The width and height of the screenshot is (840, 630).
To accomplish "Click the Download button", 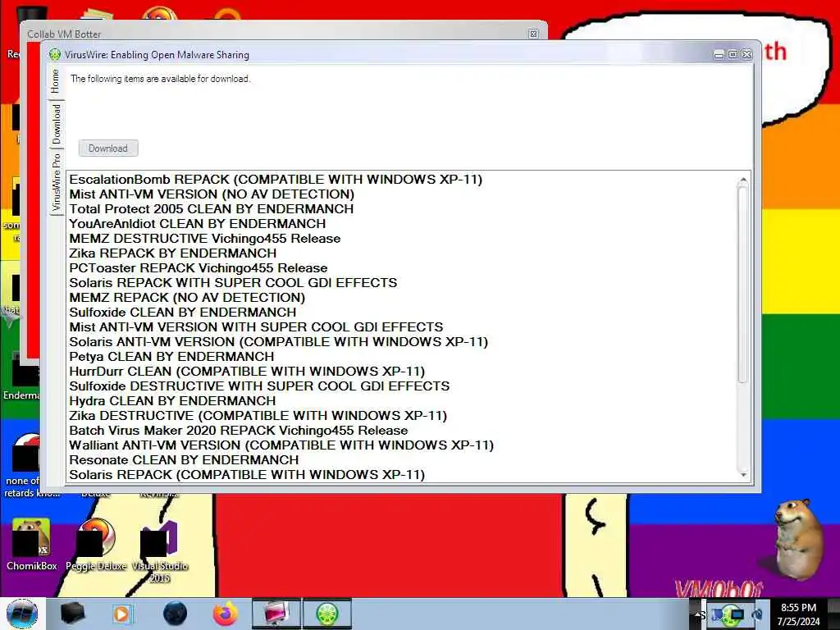I will coord(108,148).
